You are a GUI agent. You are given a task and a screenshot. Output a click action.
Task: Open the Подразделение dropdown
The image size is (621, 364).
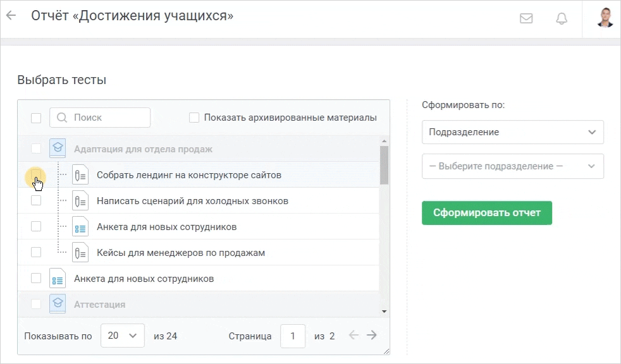click(x=512, y=132)
